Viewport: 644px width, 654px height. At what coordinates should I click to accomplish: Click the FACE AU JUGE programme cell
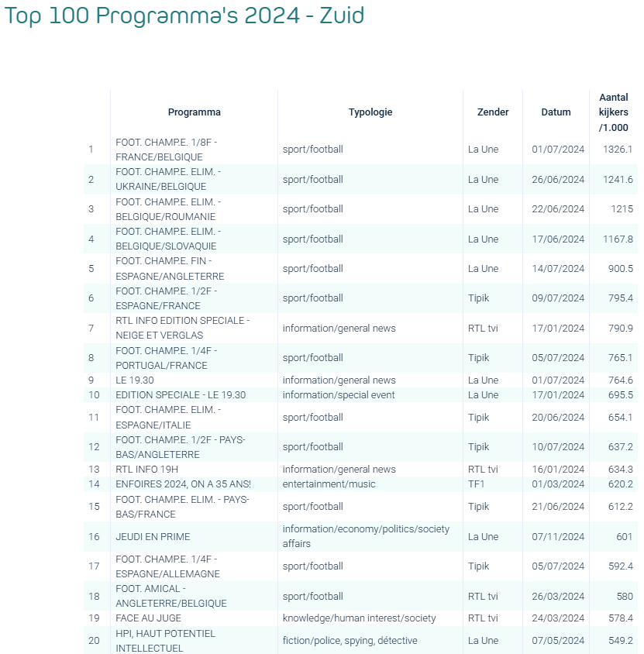pyautogui.click(x=148, y=618)
